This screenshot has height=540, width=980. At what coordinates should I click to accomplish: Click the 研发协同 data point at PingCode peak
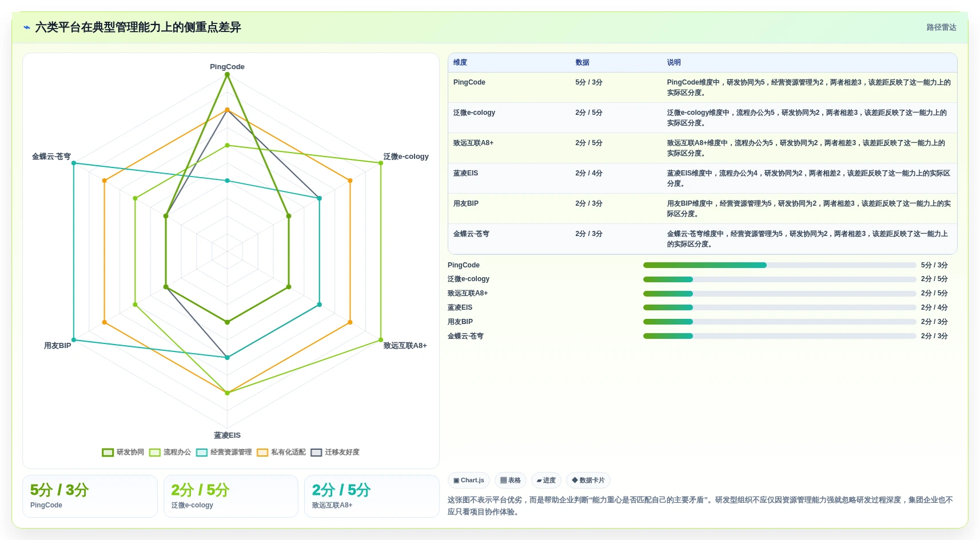coord(227,74)
